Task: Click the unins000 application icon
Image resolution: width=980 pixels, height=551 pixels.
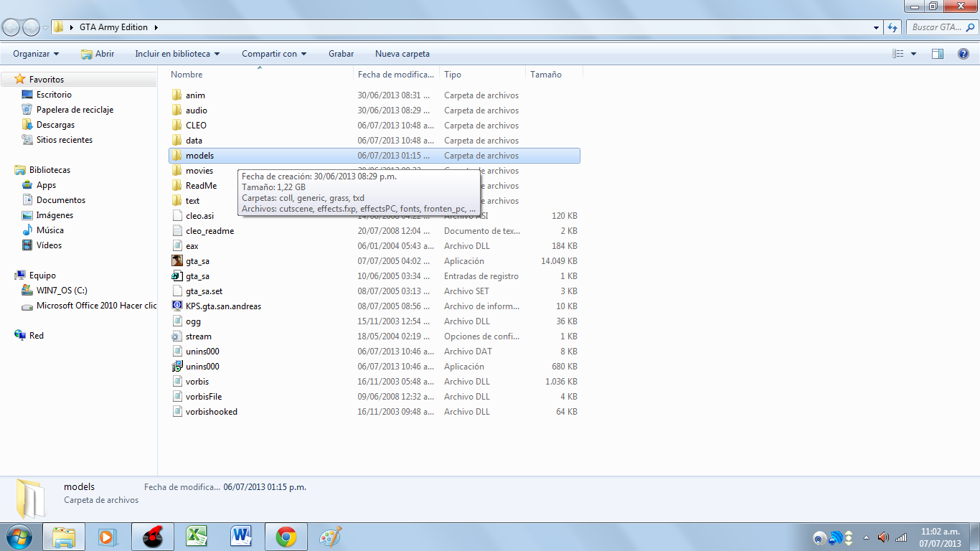Action: coord(177,367)
